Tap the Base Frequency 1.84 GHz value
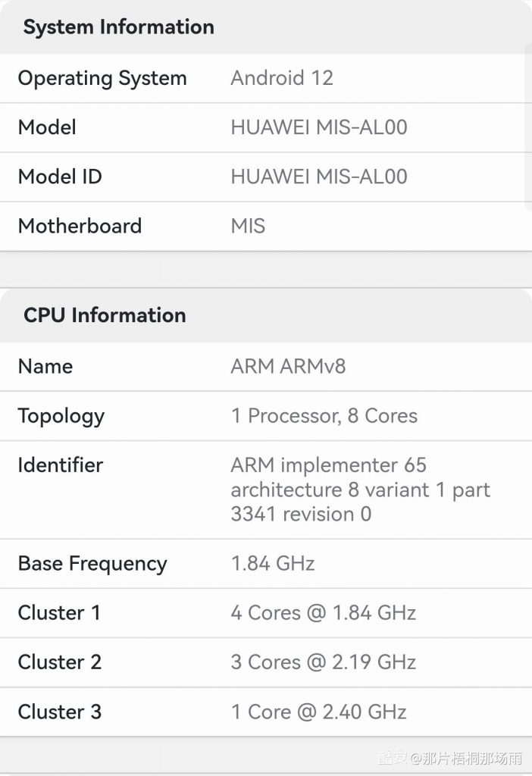The width and height of the screenshot is (532, 776). 273,564
